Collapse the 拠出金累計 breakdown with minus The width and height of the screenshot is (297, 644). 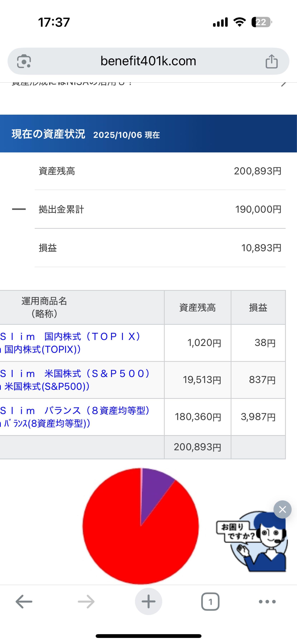19,209
